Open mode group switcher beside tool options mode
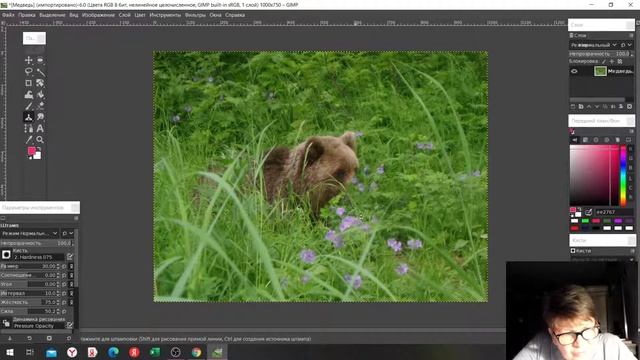This screenshot has height=360, width=640. [67, 233]
